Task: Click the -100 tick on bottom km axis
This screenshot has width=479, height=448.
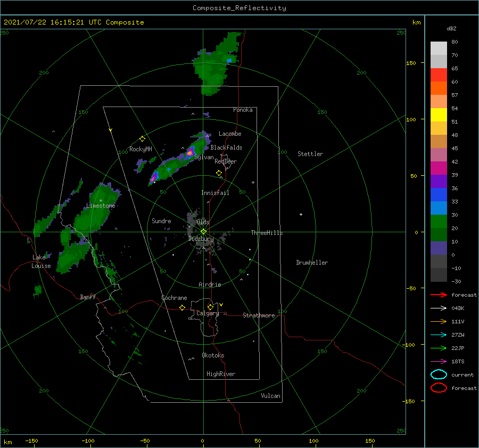Action: click(x=88, y=441)
